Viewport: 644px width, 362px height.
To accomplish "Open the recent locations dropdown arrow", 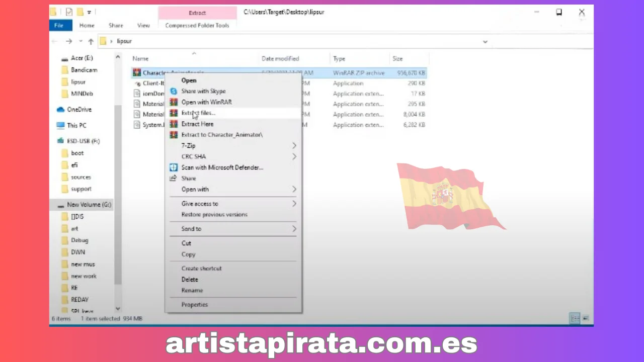I will click(x=80, y=41).
